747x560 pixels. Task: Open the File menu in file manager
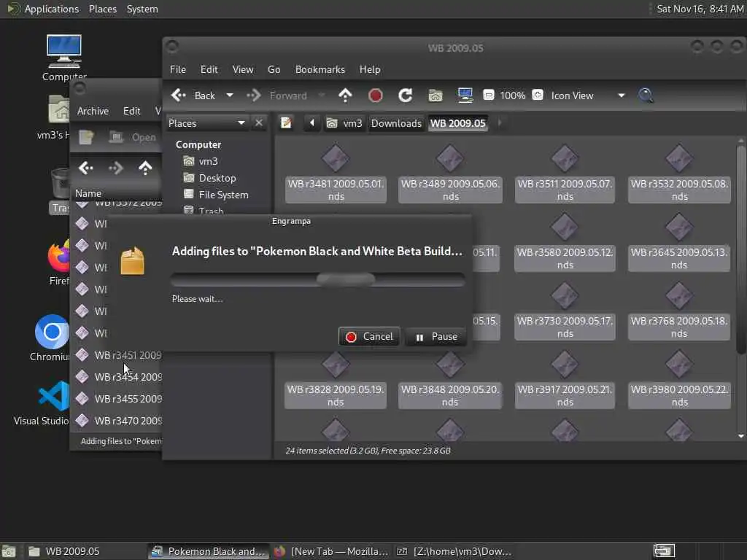point(178,69)
